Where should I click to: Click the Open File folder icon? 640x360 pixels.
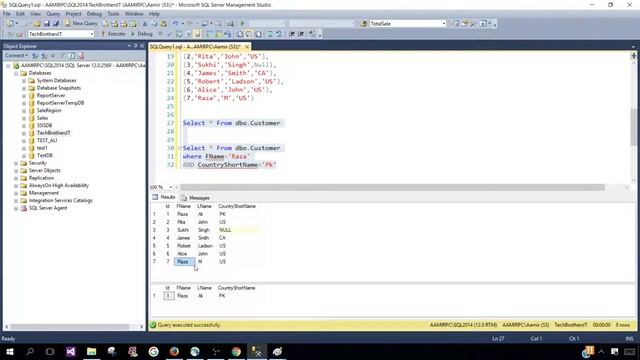pyautogui.click(x=37, y=24)
